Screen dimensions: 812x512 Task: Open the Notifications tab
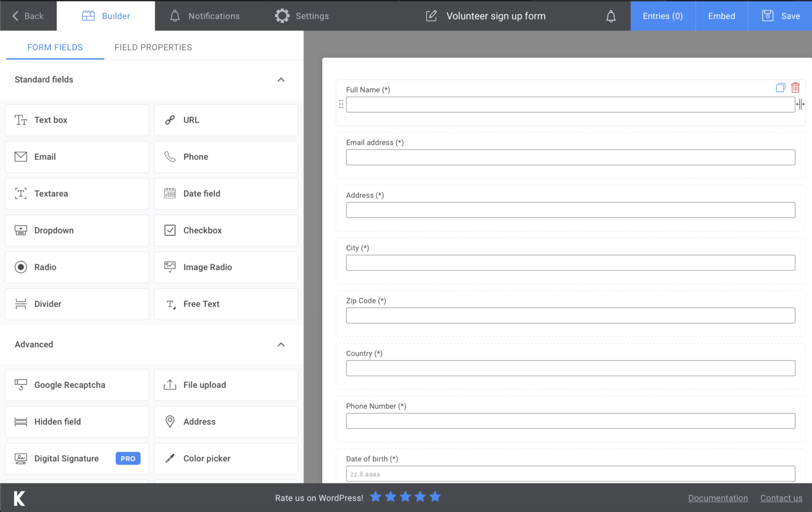pos(205,16)
